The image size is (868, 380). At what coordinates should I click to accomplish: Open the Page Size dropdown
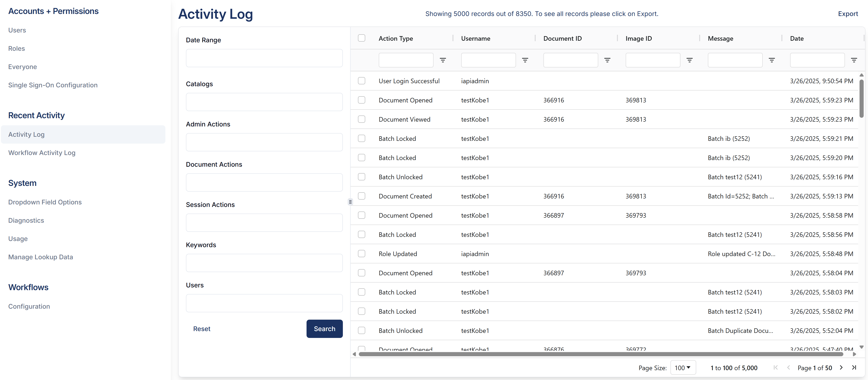click(683, 367)
